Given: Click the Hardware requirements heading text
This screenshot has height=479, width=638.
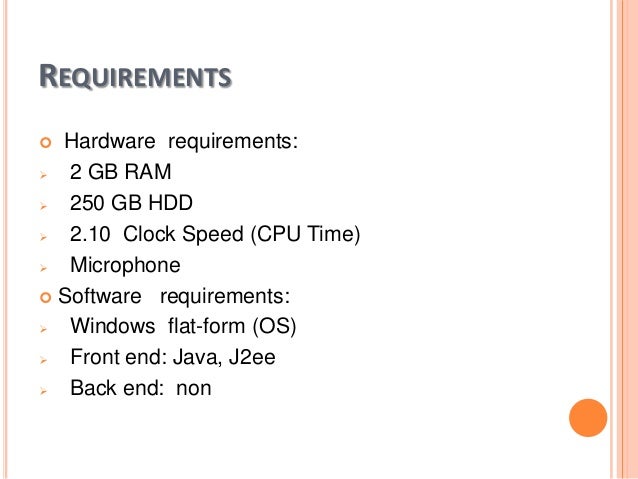Looking at the screenshot, I should (181, 142).
